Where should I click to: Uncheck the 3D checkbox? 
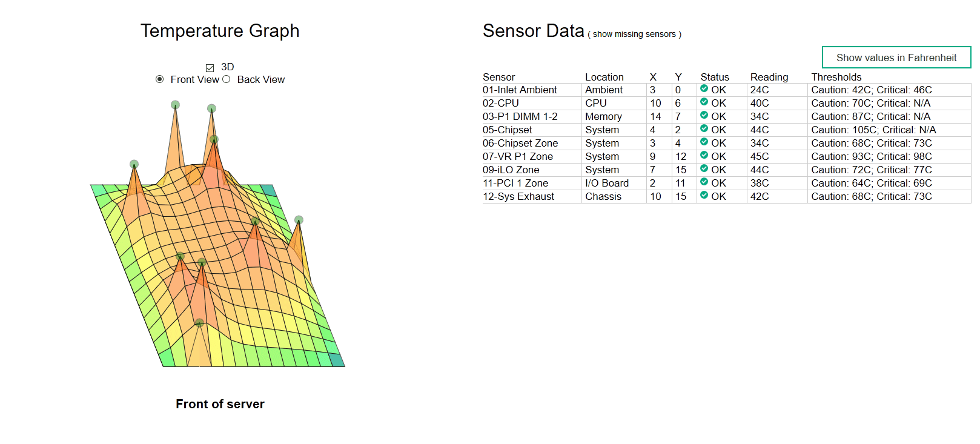(x=210, y=68)
